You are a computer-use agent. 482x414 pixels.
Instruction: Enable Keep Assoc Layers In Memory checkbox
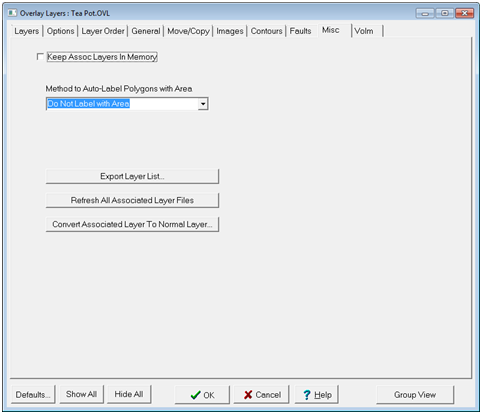(40, 57)
